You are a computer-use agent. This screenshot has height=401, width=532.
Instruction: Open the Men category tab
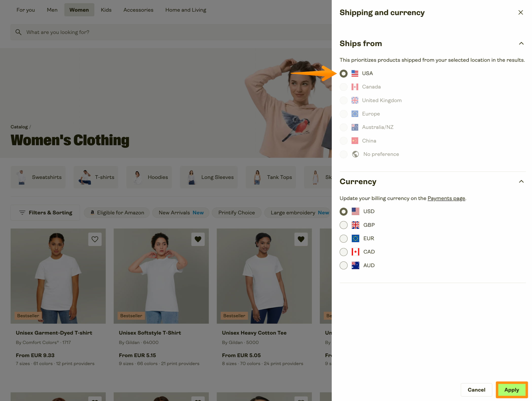tap(52, 10)
